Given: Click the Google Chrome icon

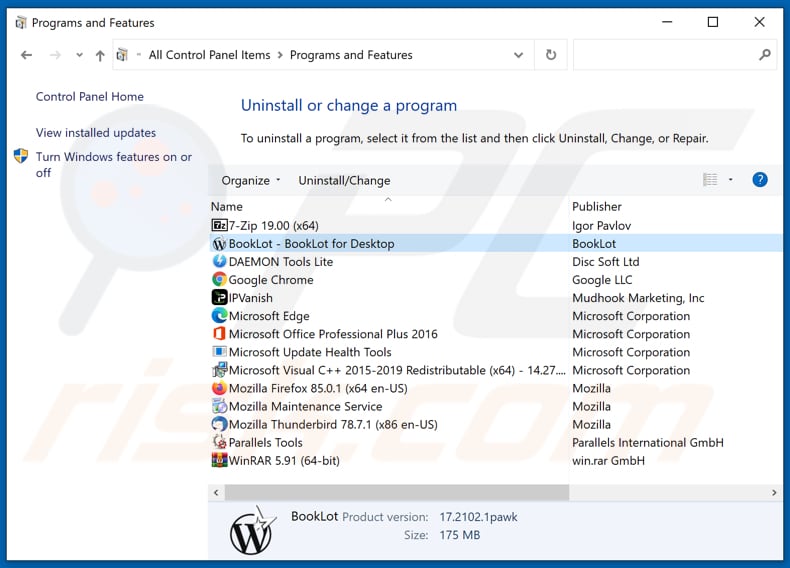Looking at the screenshot, I should tap(219, 280).
